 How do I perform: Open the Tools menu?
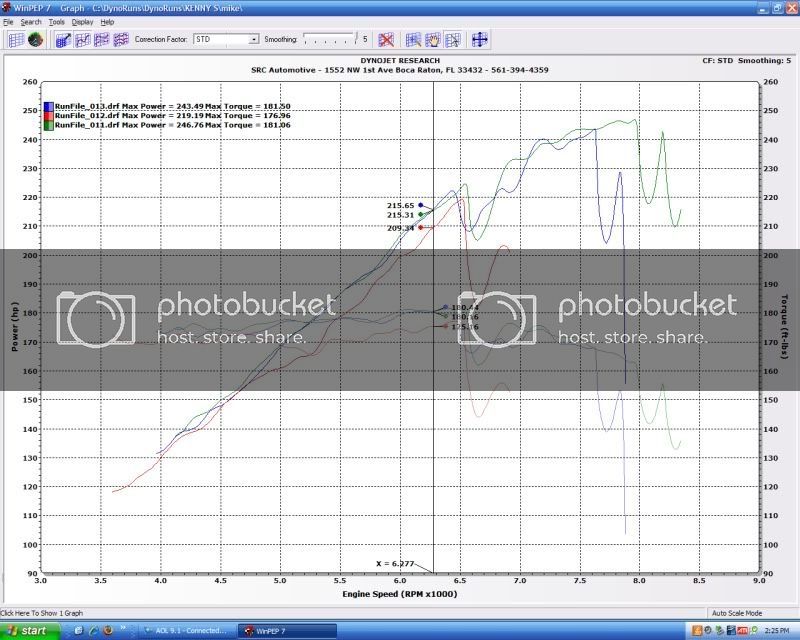[57, 22]
